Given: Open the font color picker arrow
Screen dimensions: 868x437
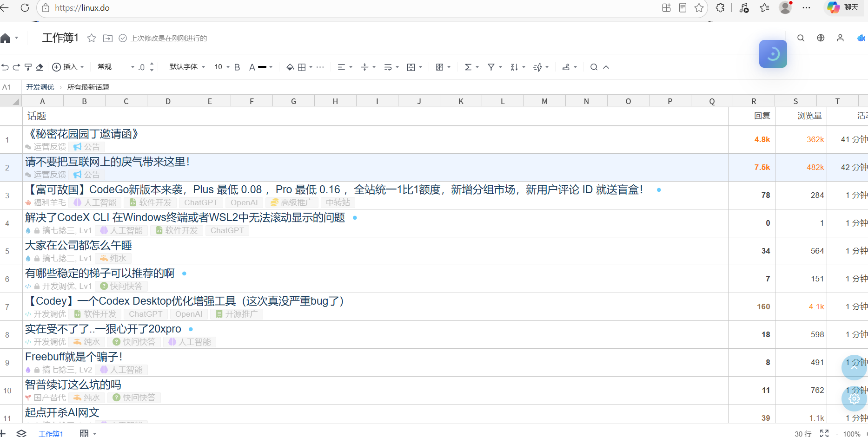Looking at the screenshot, I should pyautogui.click(x=271, y=67).
